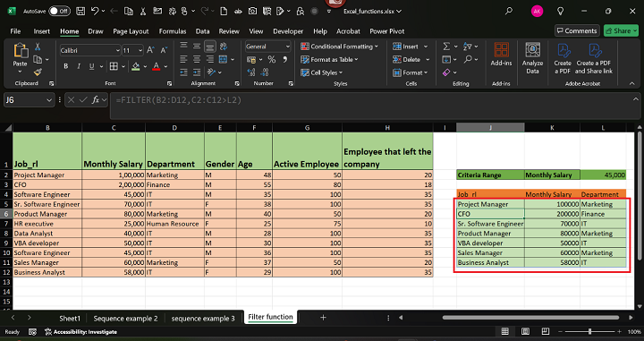Click the Save icon in the title bar
644x341 pixels.
pyautogui.click(x=80, y=12)
